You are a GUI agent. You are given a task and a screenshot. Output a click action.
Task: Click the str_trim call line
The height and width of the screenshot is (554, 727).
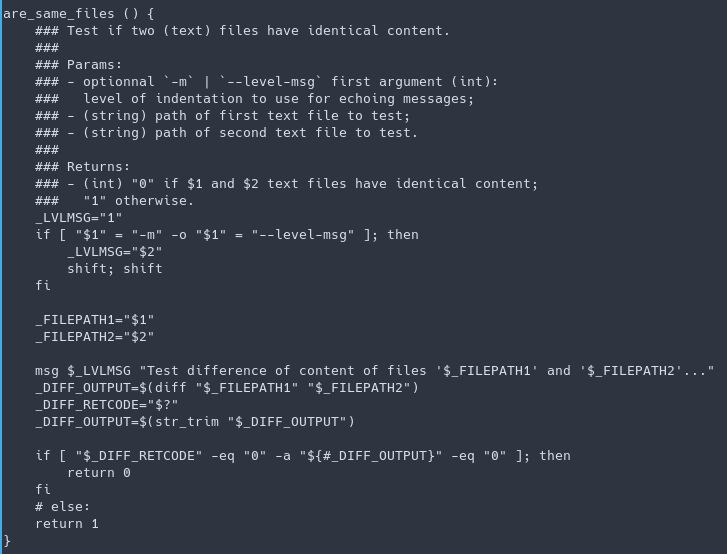(x=195, y=421)
